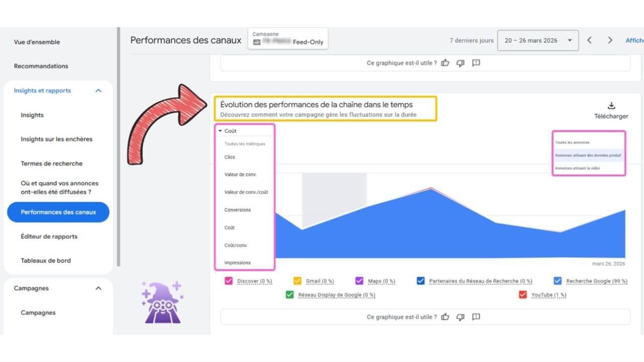Collapse the Insights et rapports section
644x362 pixels.
click(99, 90)
